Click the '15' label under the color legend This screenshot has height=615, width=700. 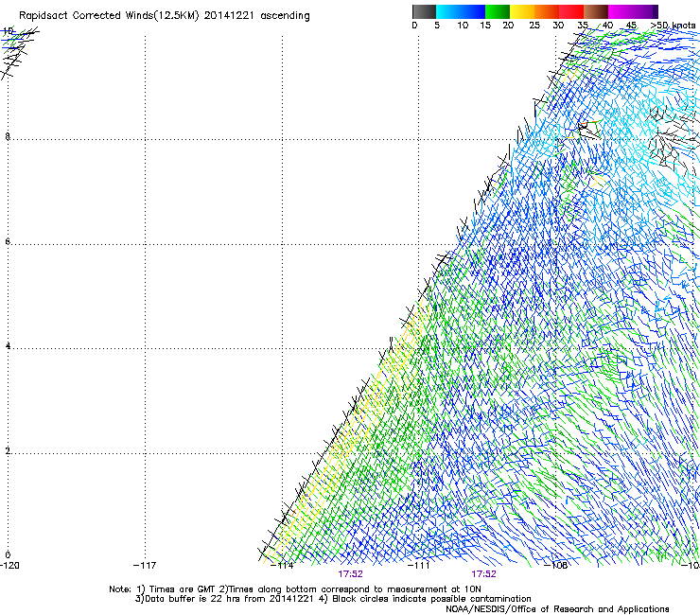coord(485,25)
